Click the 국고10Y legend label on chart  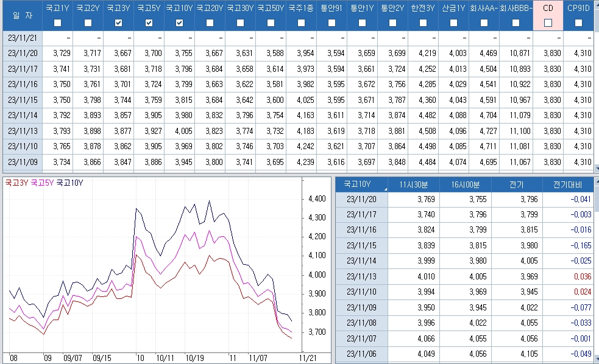pos(69,182)
